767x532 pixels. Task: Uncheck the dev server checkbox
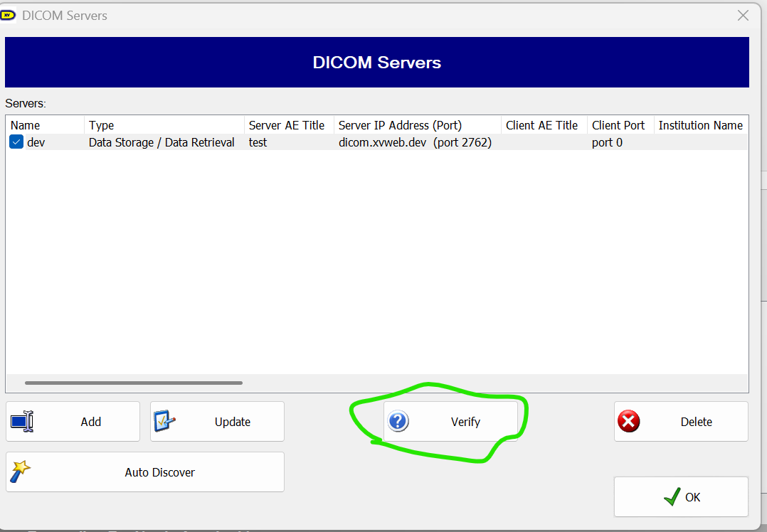pos(16,142)
